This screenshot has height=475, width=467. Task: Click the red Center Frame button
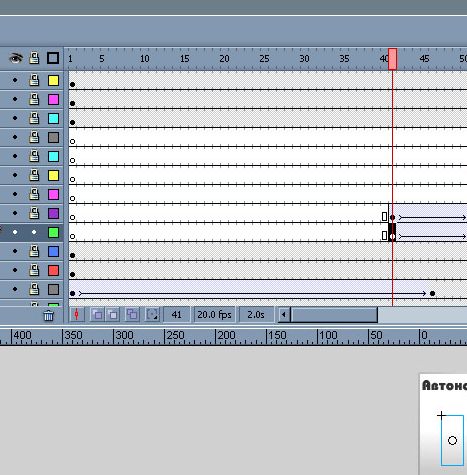point(77,314)
